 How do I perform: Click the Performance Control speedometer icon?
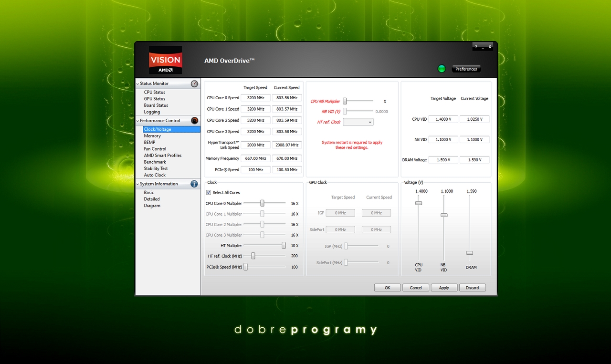(x=194, y=121)
